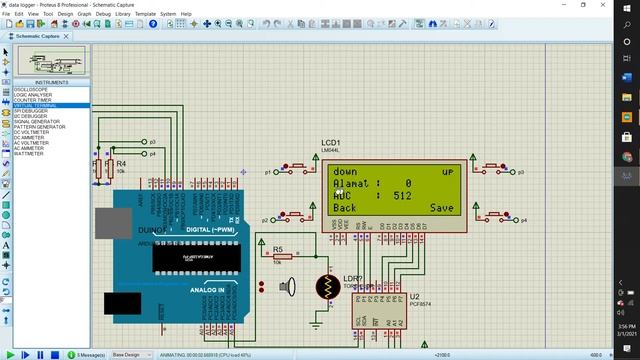Open the Edit menu
This screenshot has width=640, height=360.
click(x=19, y=14)
